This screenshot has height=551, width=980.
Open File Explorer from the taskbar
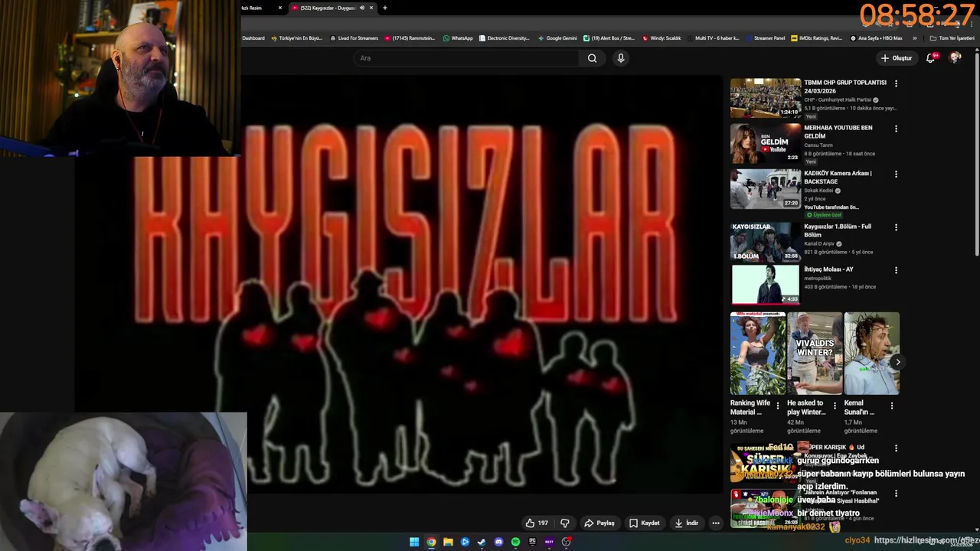click(448, 542)
